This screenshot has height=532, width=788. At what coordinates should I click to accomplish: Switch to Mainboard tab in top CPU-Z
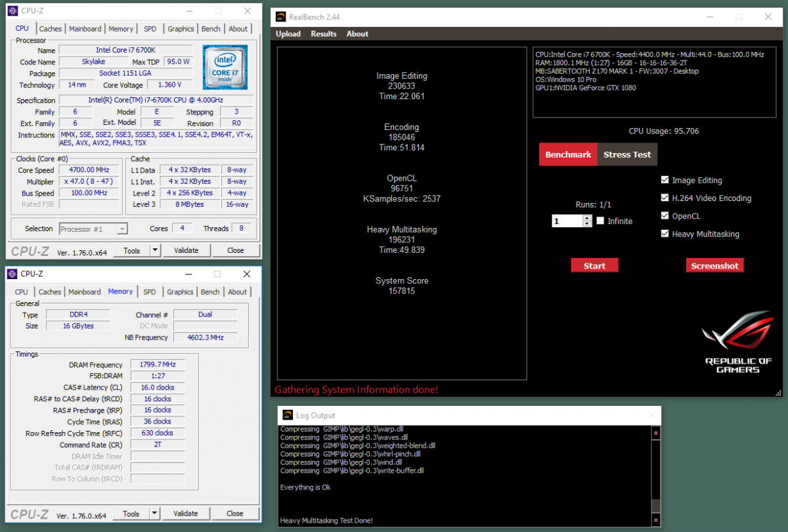point(85,29)
